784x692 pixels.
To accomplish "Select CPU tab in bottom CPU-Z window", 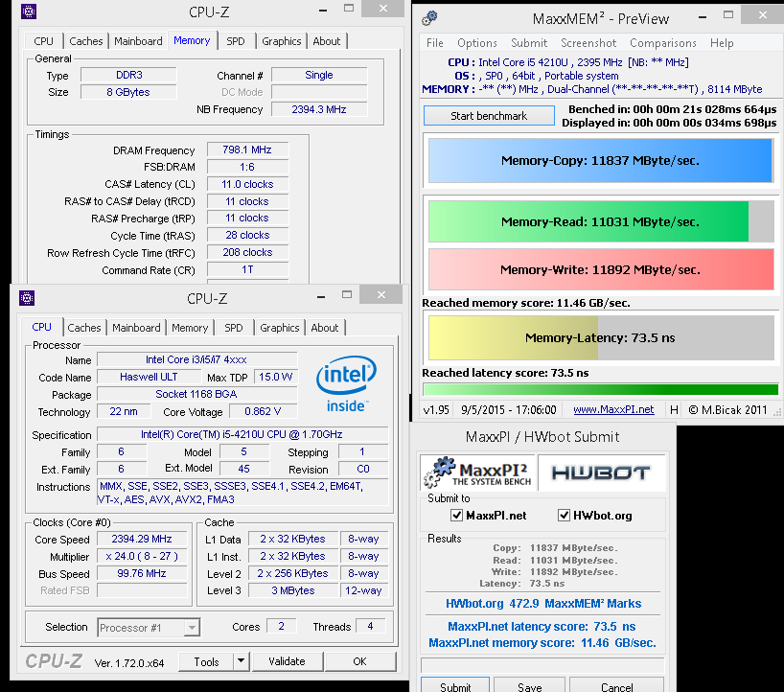I will 41,327.
